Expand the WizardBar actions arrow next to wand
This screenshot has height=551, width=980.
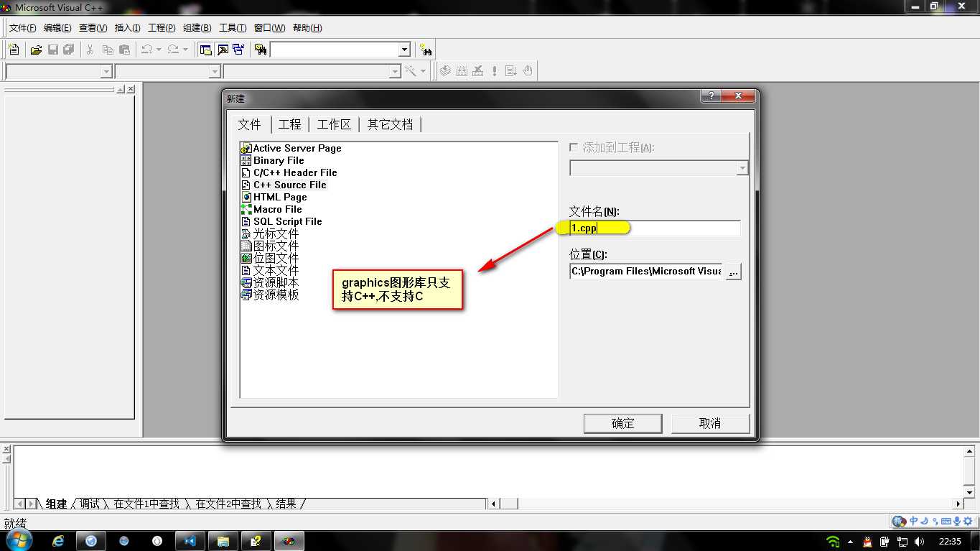coord(423,71)
